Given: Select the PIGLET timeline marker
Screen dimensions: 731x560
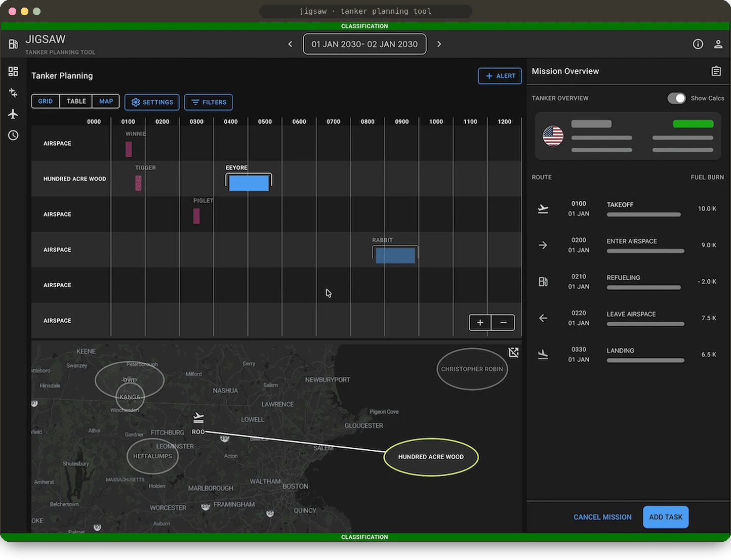Looking at the screenshot, I should pyautogui.click(x=196, y=216).
